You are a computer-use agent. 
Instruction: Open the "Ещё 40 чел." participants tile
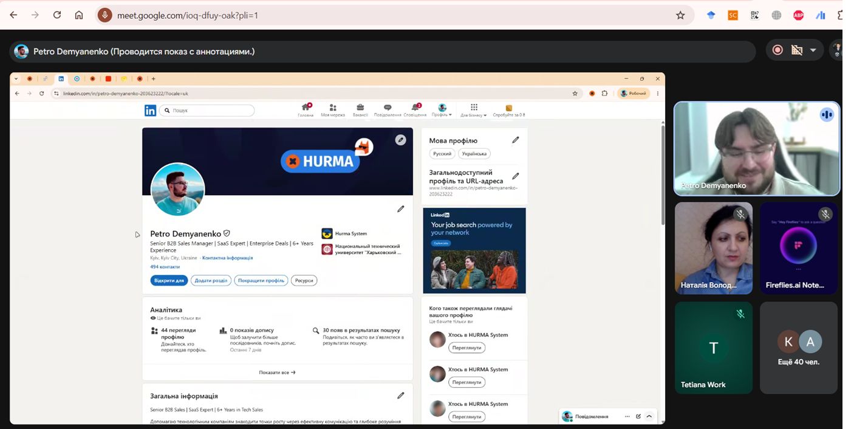(x=799, y=348)
